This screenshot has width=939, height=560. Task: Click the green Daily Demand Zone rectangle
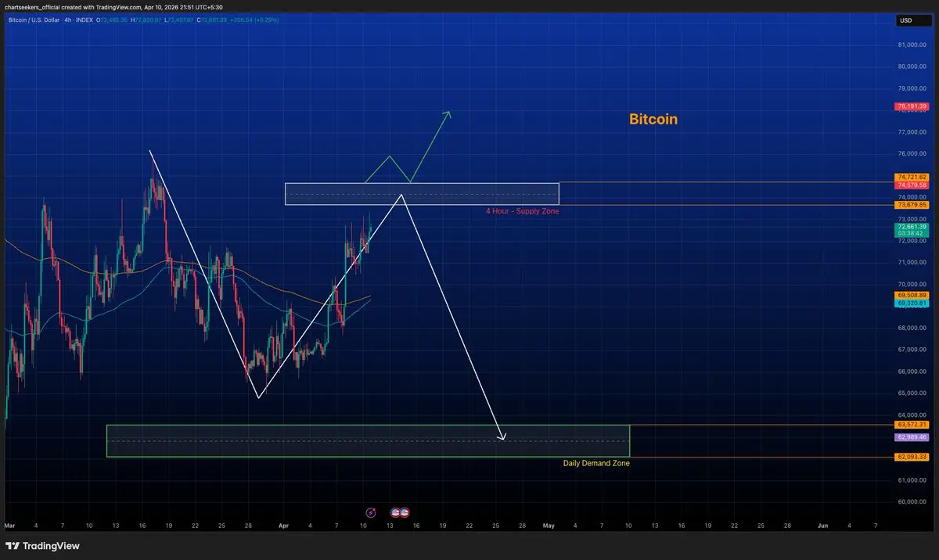[x=368, y=441]
